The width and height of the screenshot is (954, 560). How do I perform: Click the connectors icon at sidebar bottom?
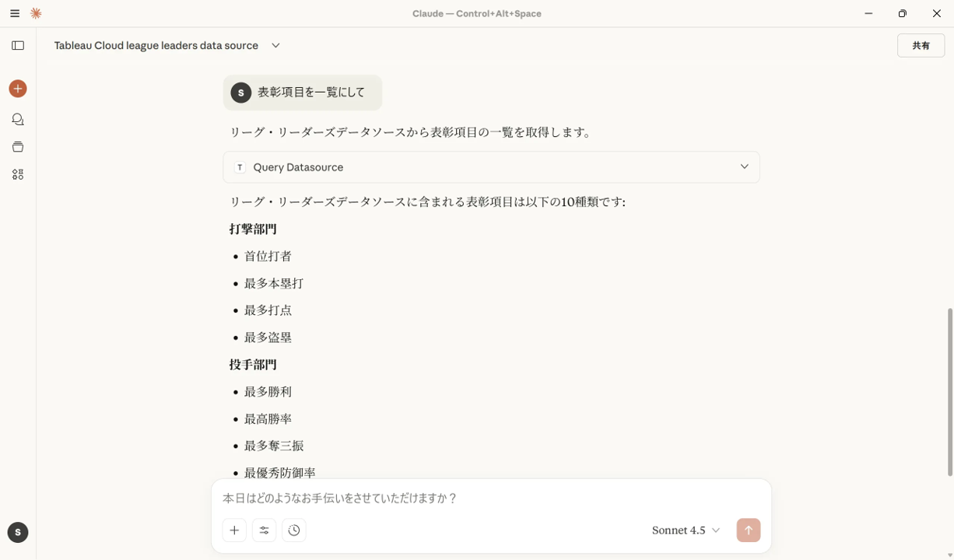click(17, 174)
